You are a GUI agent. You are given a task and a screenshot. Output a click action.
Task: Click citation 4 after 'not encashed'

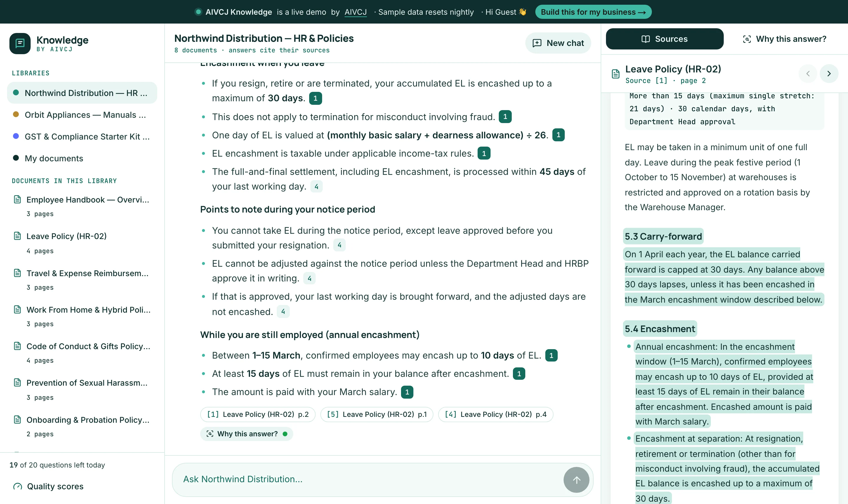click(x=283, y=311)
